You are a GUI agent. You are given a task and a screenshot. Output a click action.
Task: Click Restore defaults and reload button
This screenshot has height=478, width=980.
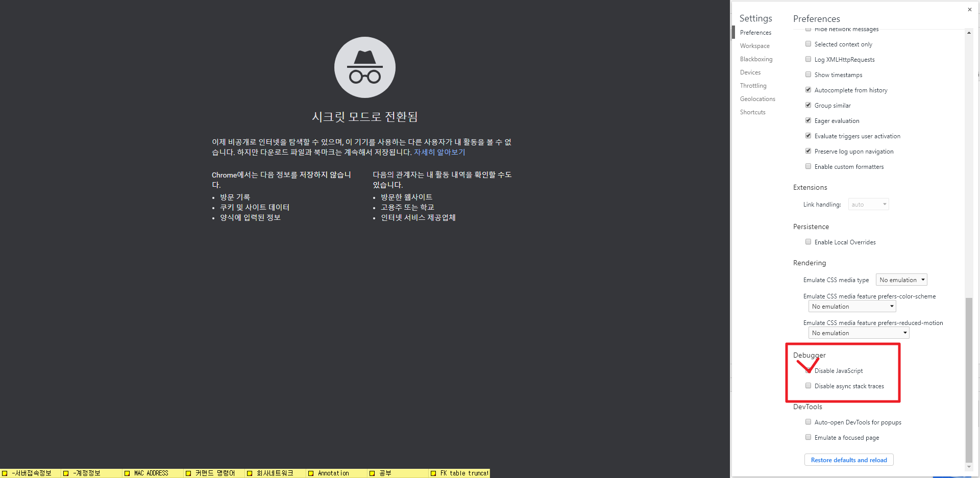tap(849, 460)
